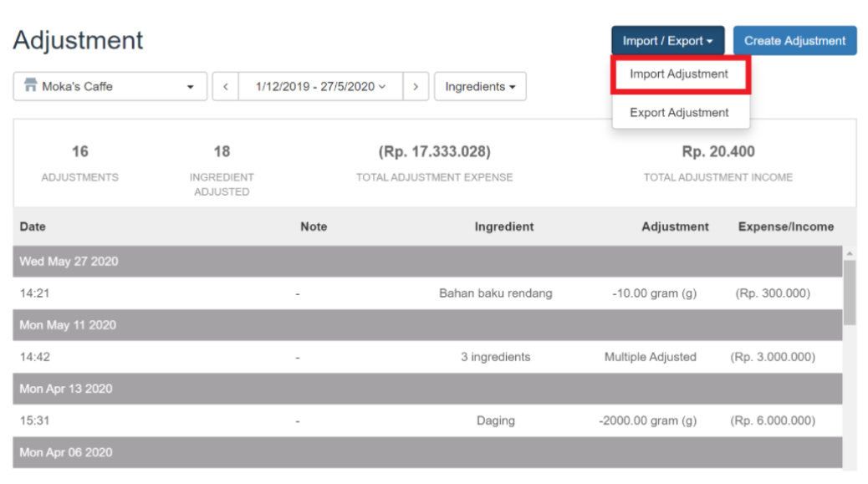Open the 1/12/2019 - 27/5/2020 date picker
This screenshot has width=868, height=484.
(320, 86)
